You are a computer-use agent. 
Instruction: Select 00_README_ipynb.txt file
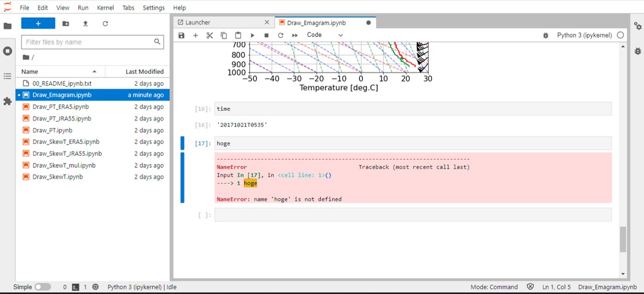point(93,84)
